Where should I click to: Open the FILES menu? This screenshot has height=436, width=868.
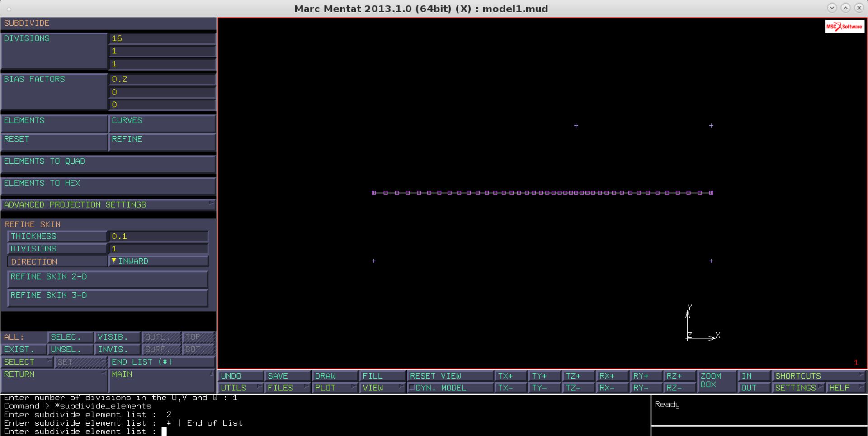click(288, 388)
